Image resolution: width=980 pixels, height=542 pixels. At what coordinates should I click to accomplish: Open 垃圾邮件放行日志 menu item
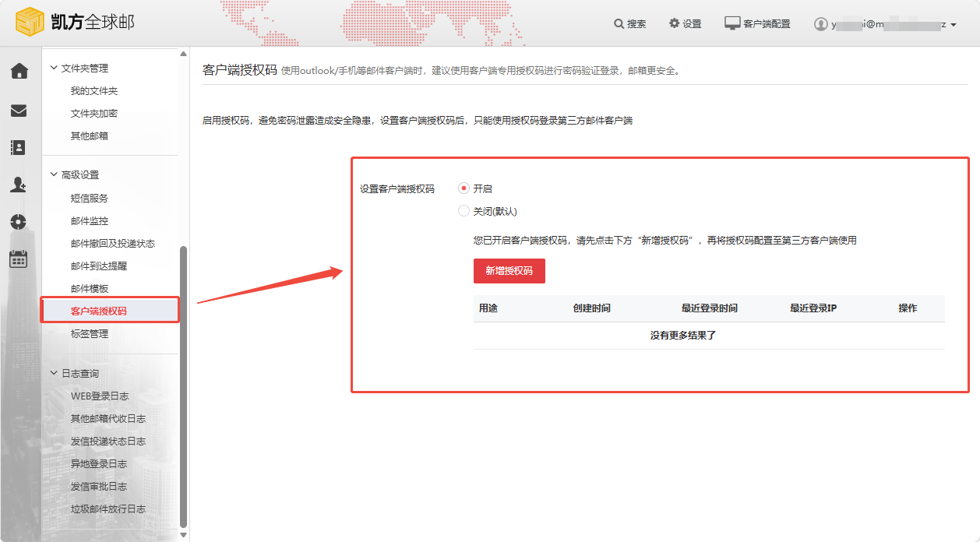[108, 509]
